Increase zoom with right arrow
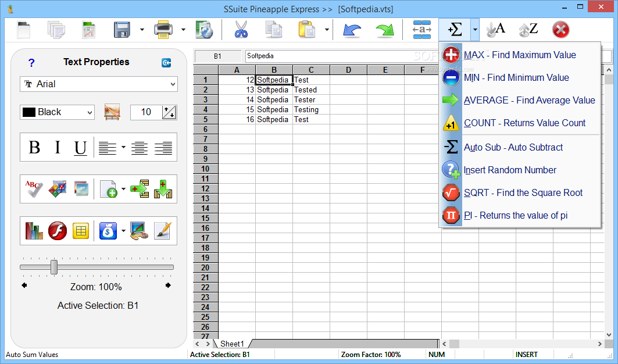Screen dimensions: 618x364 (168, 285)
